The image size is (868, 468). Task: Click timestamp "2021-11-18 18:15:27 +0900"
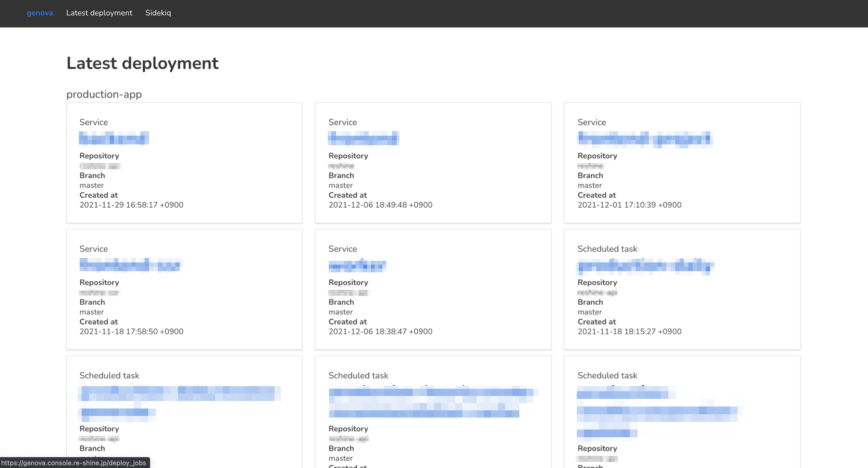coord(629,331)
